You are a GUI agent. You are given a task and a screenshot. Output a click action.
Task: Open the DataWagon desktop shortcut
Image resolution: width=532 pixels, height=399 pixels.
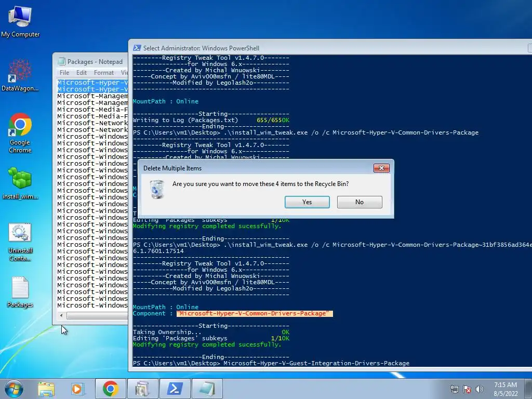click(x=20, y=75)
